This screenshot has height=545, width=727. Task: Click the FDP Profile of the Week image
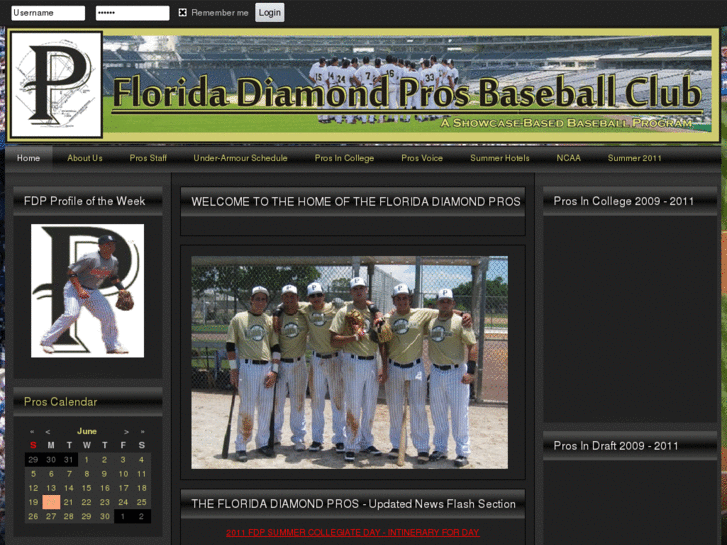[x=87, y=291]
